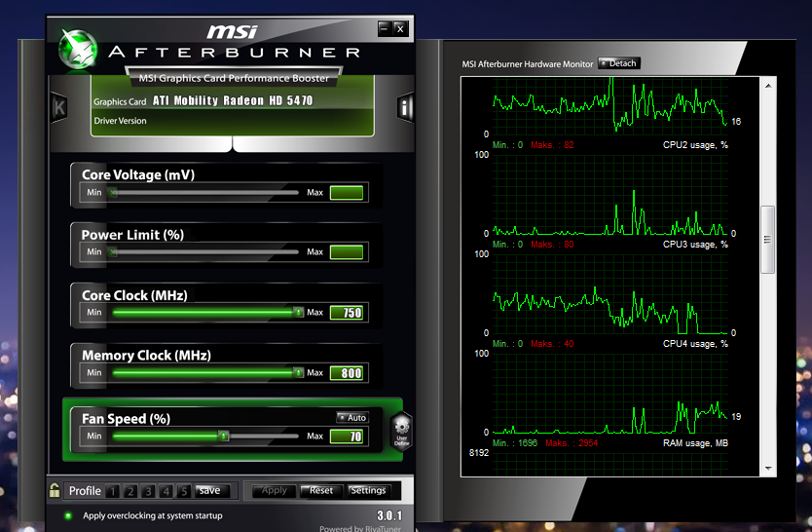Open the Kombustor K side button
Screen dimensions: 812x532
pos(59,108)
